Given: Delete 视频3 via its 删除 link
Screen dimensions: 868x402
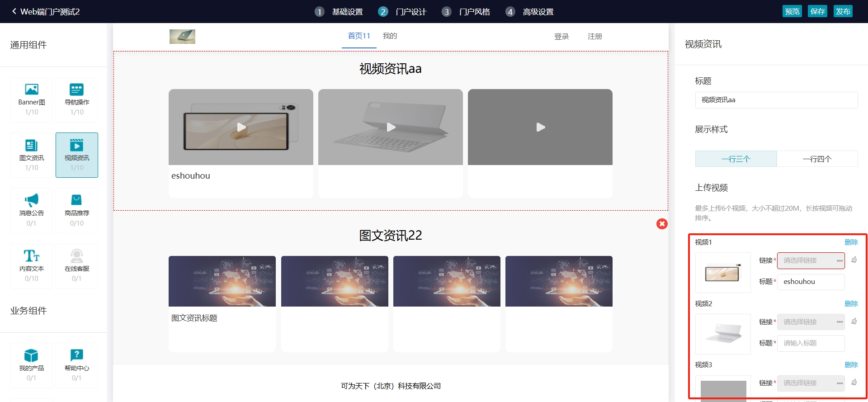Looking at the screenshot, I should click(851, 364).
